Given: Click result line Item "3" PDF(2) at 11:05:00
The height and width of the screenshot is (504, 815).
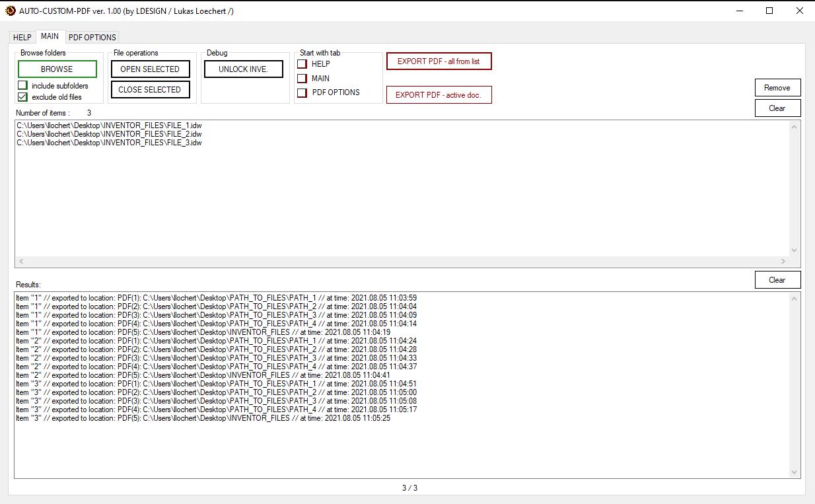Looking at the screenshot, I should point(216,392).
